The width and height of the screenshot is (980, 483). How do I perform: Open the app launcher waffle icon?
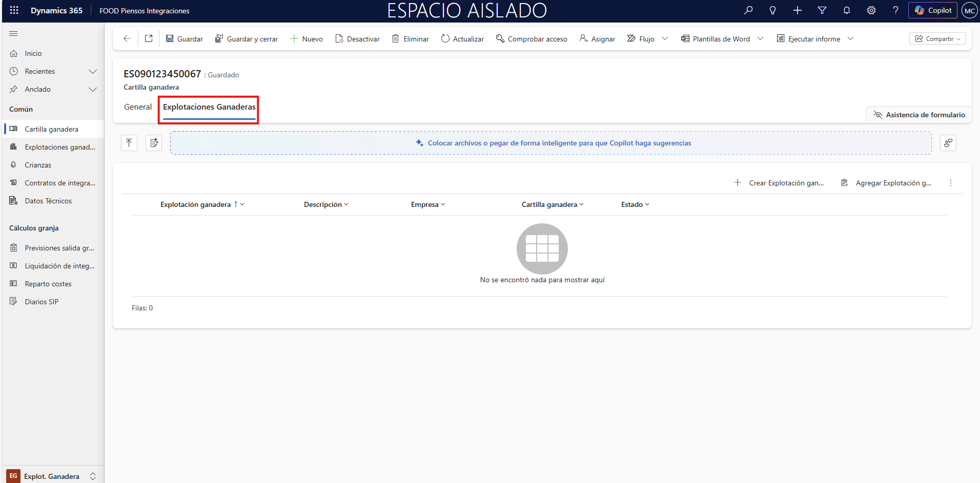(14, 10)
